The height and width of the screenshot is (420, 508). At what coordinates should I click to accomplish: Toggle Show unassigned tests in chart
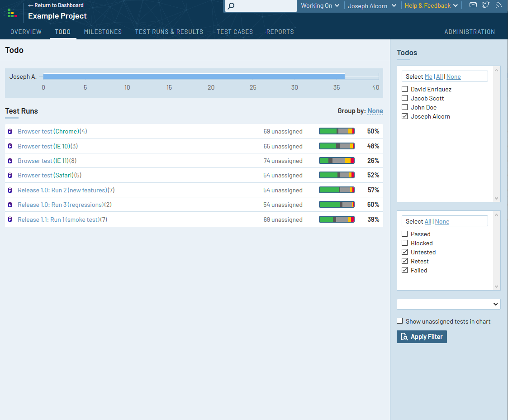tap(400, 321)
